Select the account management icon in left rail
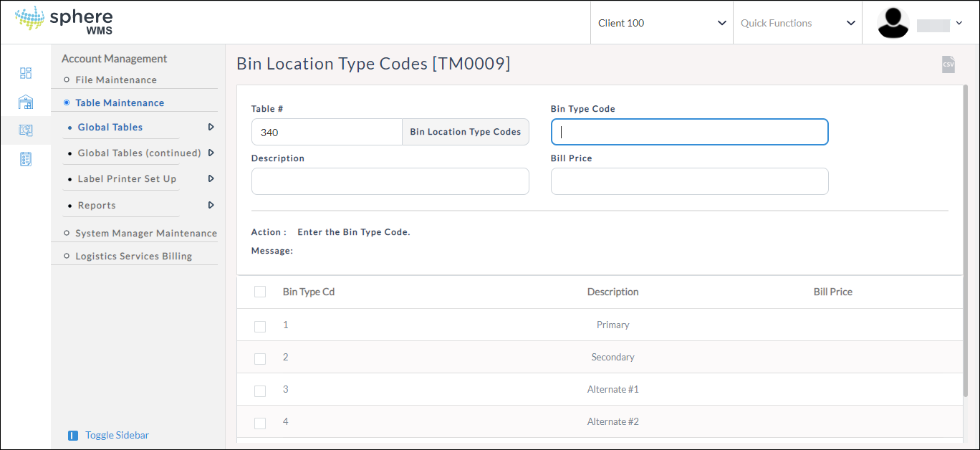Screen dimensions: 980x450 (x=26, y=130)
